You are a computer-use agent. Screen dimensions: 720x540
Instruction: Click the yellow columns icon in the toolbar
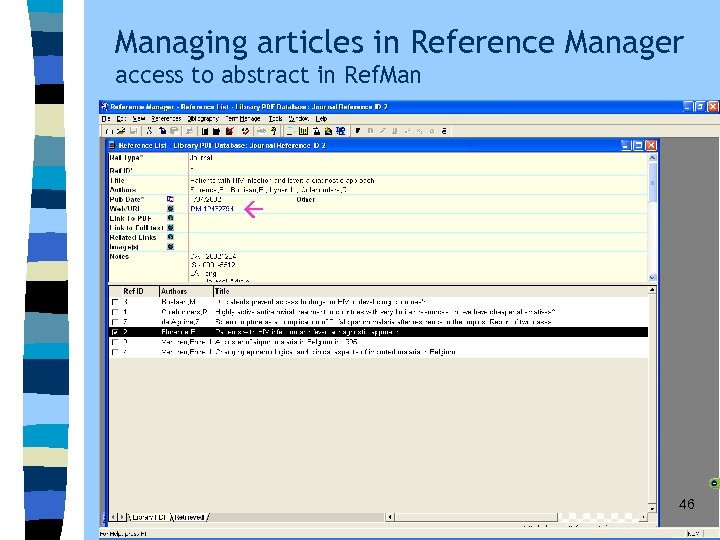pos(303,131)
